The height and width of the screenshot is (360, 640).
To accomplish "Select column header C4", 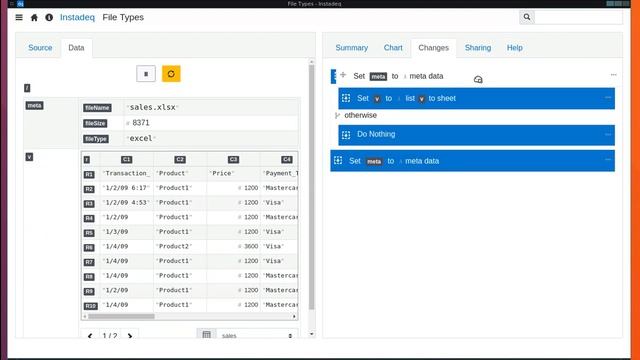I will [x=287, y=160].
